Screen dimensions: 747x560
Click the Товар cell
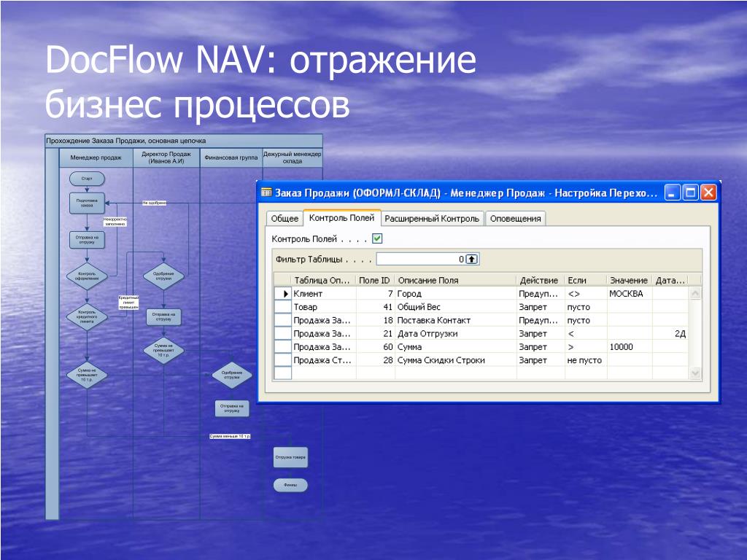click(324, 307)
